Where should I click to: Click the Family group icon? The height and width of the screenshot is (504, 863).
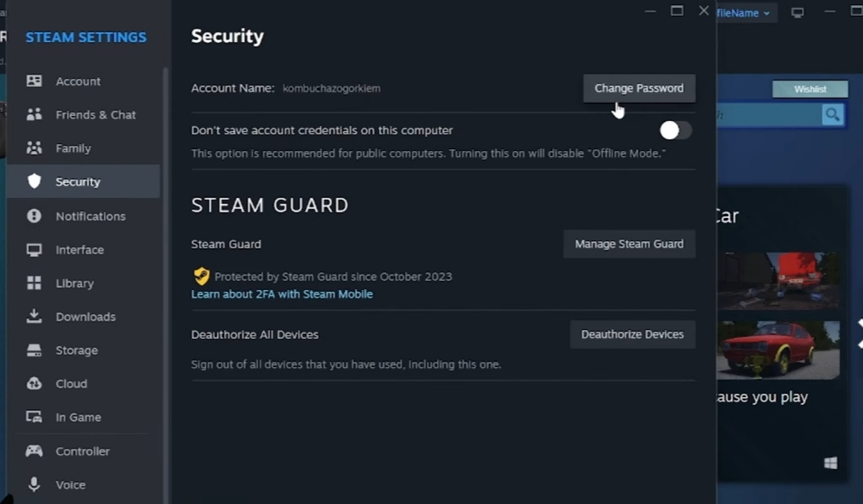[34, 148]
